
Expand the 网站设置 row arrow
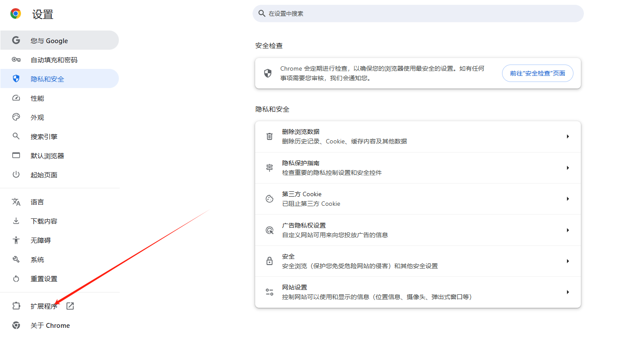pyautogui.click(x=568, y=292)
